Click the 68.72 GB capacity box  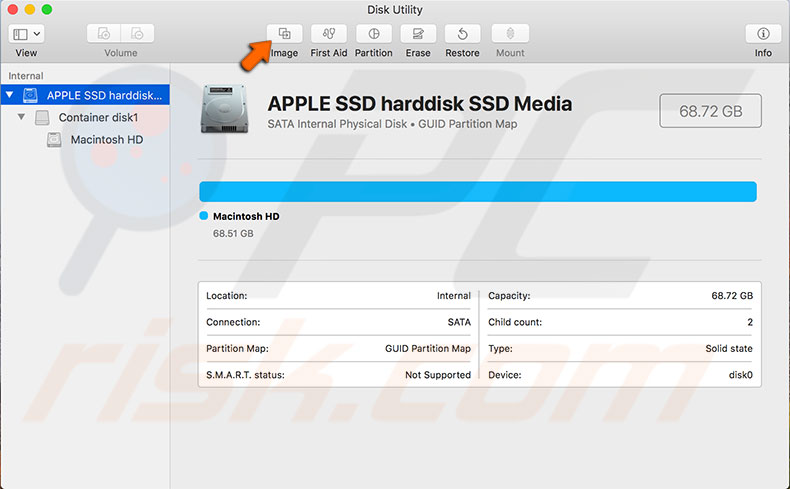(710, 111)
